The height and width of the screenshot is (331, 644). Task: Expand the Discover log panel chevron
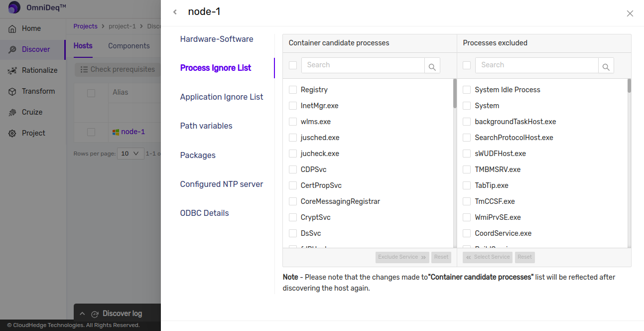point(82,314)
